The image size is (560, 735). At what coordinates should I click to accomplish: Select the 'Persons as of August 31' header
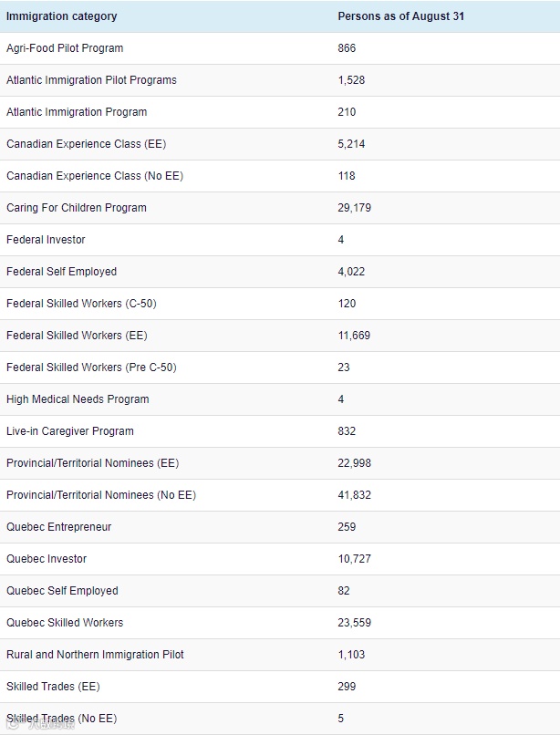point(401,16)
